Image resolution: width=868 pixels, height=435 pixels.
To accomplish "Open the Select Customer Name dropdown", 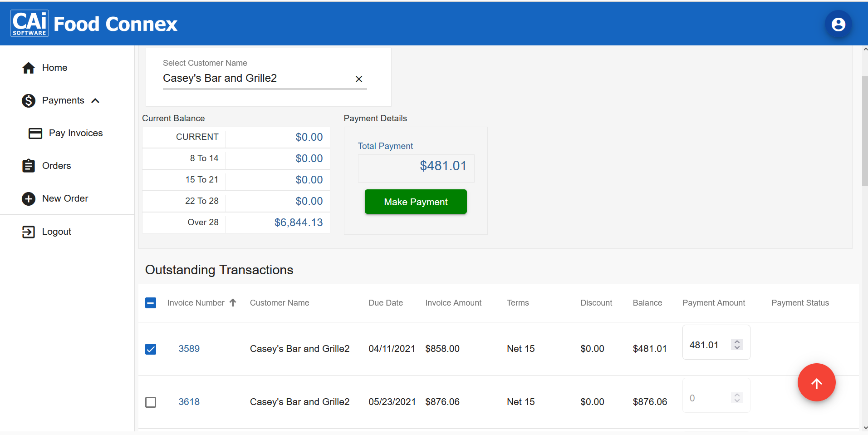I will click(256, 78).
